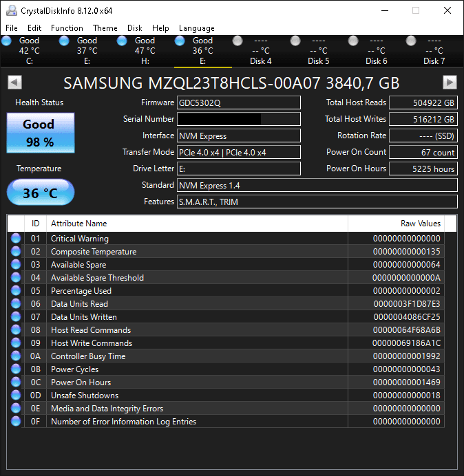The image size is (464, 476).
Task: Open the File menu
Action: tap(12, 28)
